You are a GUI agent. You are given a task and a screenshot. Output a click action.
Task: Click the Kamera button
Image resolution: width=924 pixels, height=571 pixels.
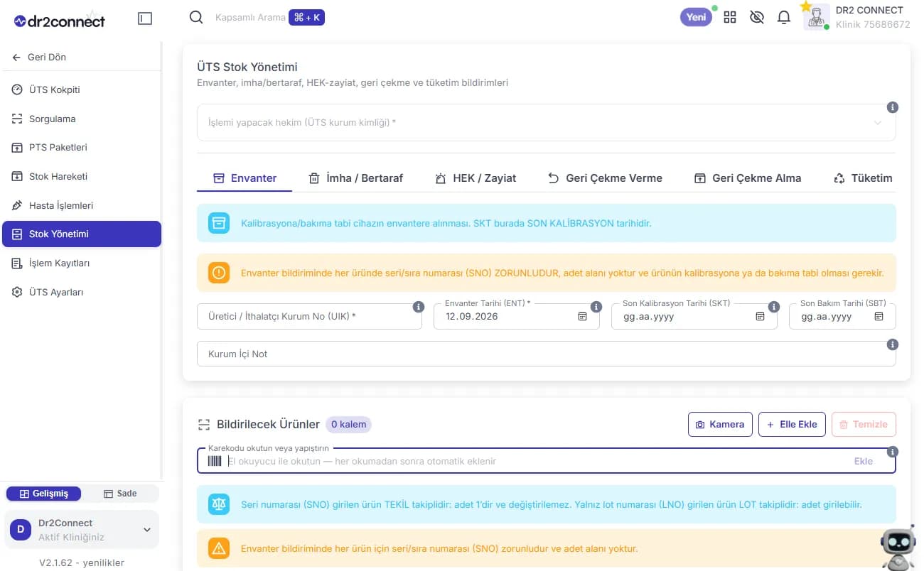click(720, 424)
